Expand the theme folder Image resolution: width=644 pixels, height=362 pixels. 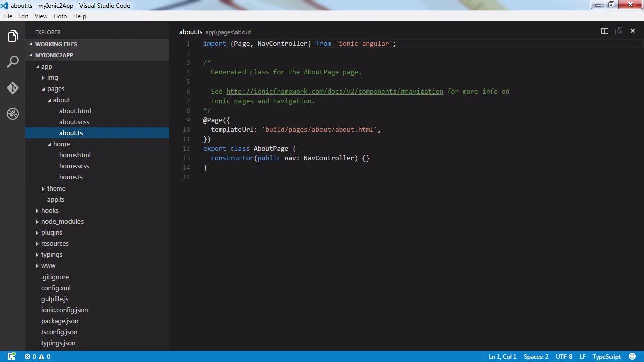[x=43, y=188]
